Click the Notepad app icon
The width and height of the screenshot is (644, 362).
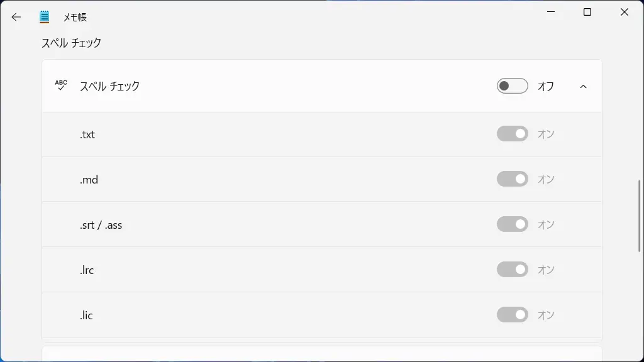tap(44, 17)
